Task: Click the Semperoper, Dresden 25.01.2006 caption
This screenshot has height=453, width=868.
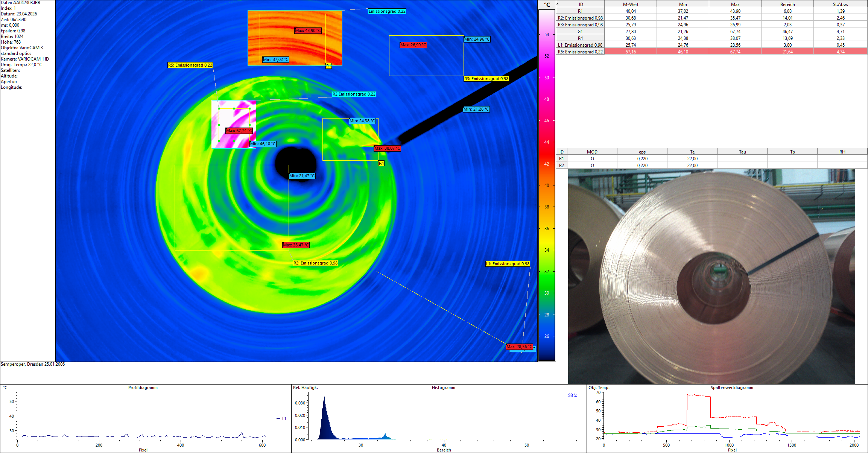Action: (33, 364)
